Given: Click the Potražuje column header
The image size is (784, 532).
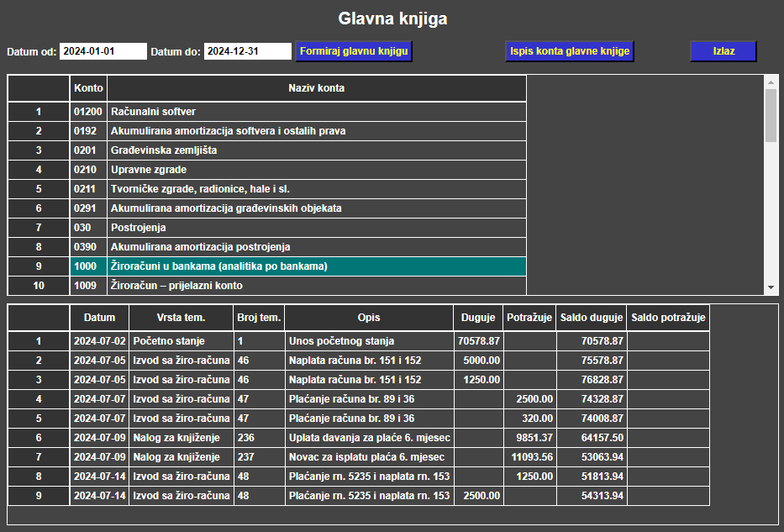Looking at the screenshot, I should coord(529,318).
